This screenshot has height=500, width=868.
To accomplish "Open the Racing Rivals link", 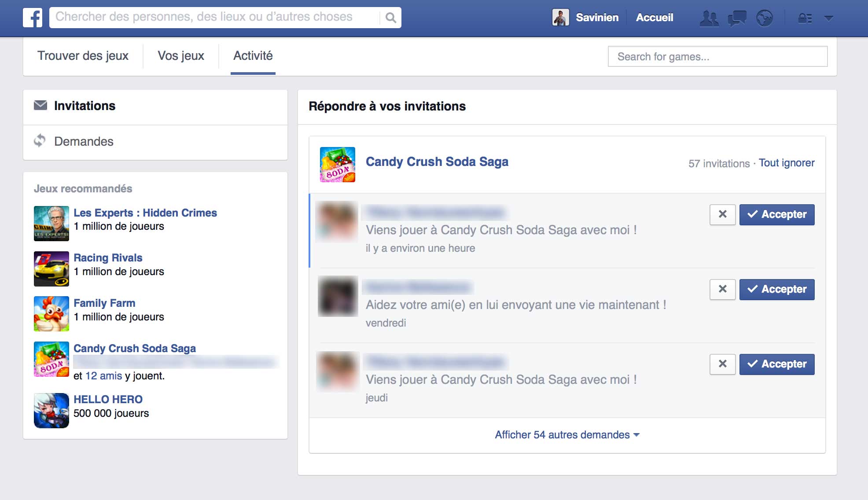I will [x=108, y=258].
